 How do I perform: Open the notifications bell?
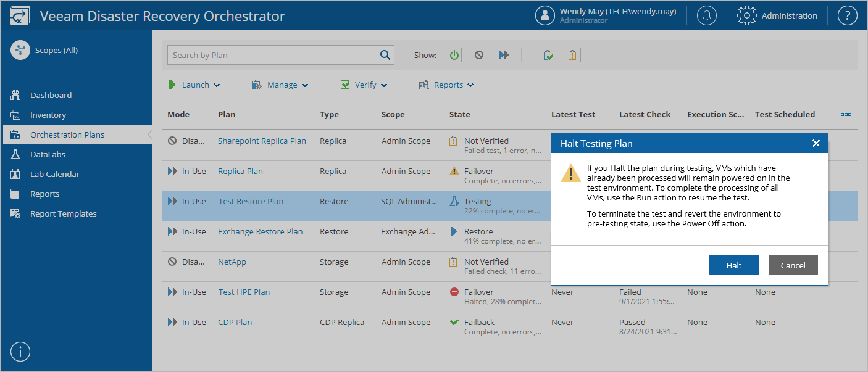tap(707, 15)
